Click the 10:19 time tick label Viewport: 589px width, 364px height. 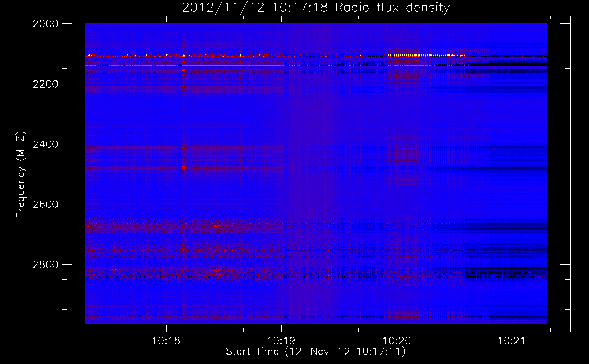(281, 341)
